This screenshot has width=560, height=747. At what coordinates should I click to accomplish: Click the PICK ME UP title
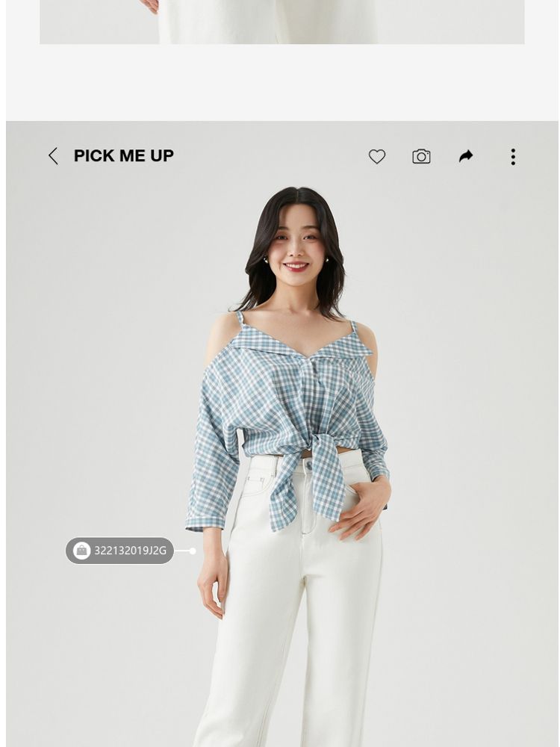point(124,156)
